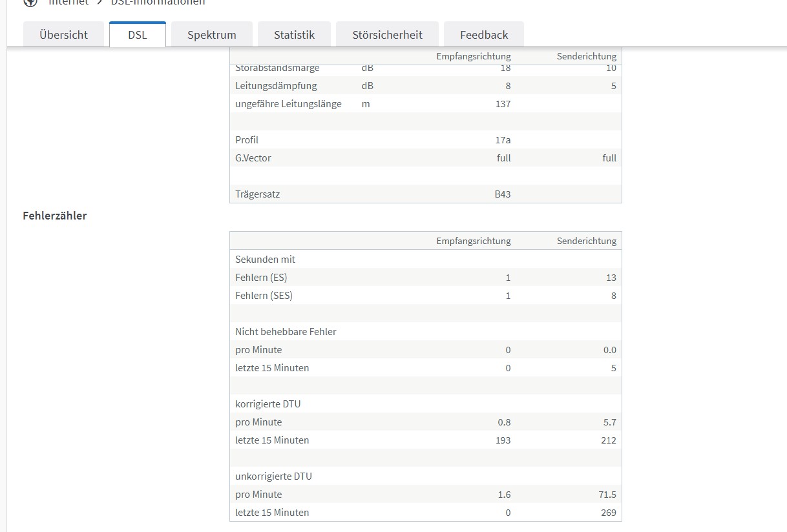Viewport: 787px width, 532px height.
Task: Select the value 0.8 korrigierte DTU
Action: point(504,422)
